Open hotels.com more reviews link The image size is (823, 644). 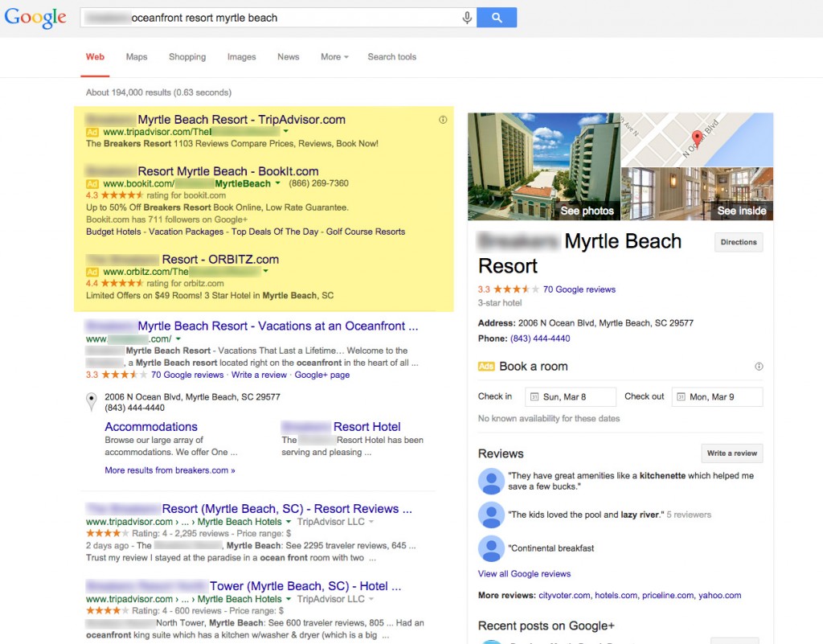click(616, 595)
